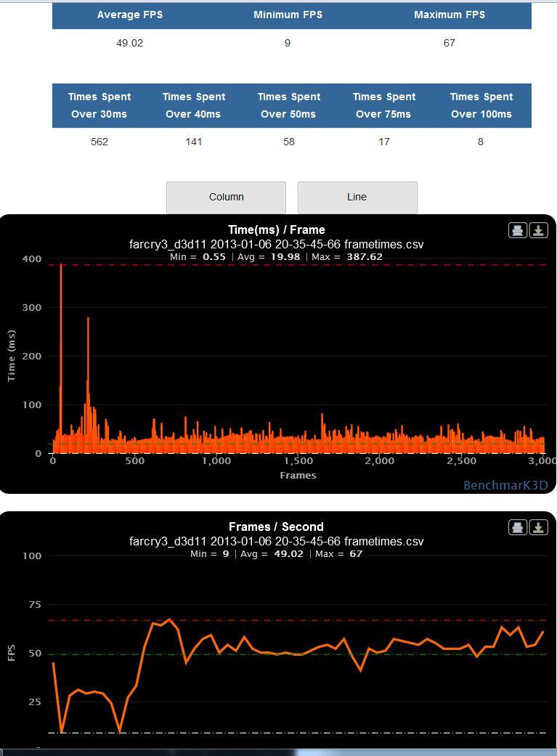Click Times Spent Over 50ms header
This screenshot has height=756, width=557.
(288, 105)
